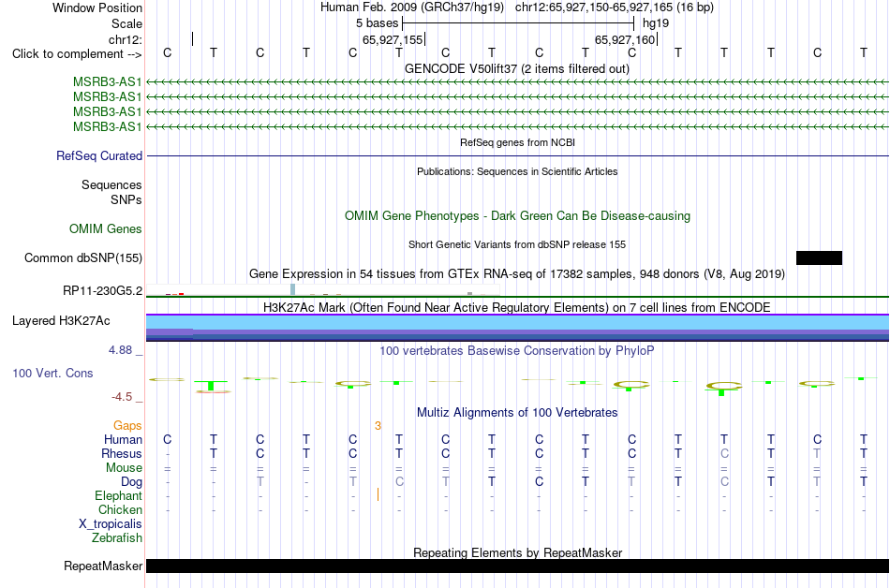Click the RP11-230G5.2 gene label
Image resolution: width=890 pixels, height=588 pixels.
pos(103,291)
